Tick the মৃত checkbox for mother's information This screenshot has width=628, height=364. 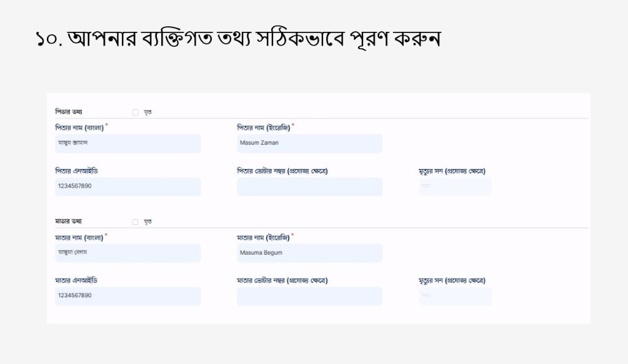tap(135, 222)
